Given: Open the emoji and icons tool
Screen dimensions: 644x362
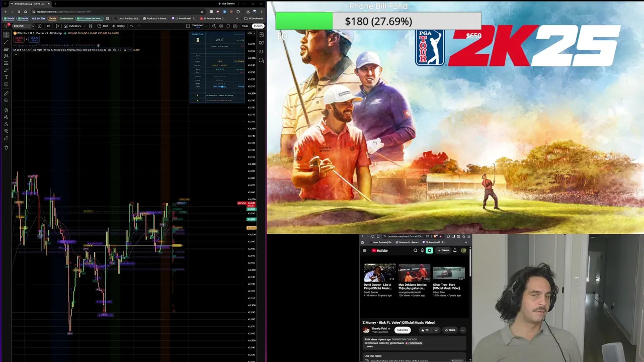Looking at the screenshot, I should 6,84.
